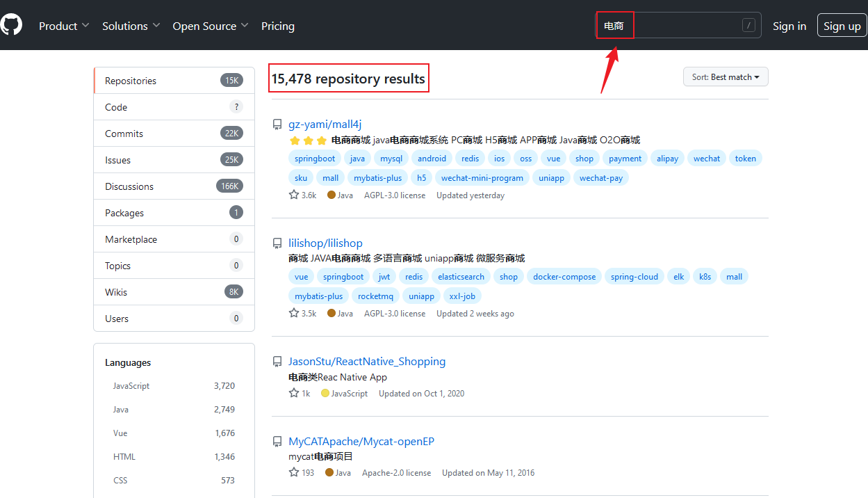The image size is (868, 498).
Task: Open the MyCATApache/Mycat-openEP repository
Action: click(361, 441)
